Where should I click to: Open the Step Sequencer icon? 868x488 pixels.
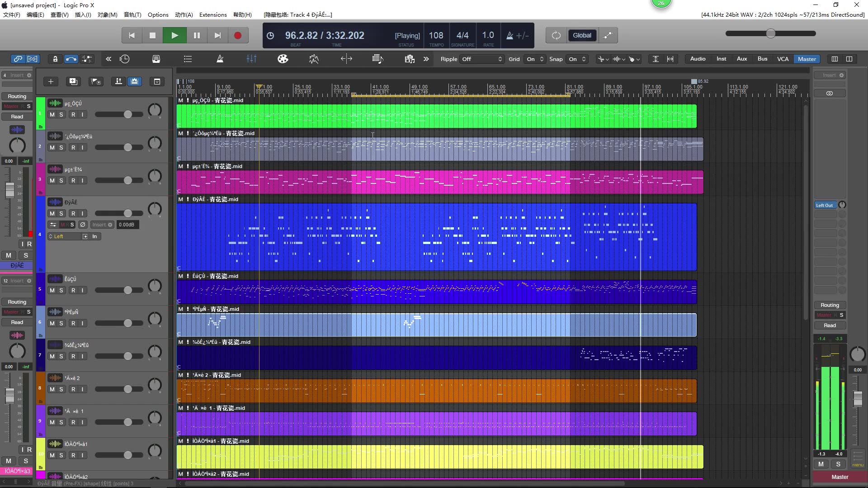click(x=378, y=59)
